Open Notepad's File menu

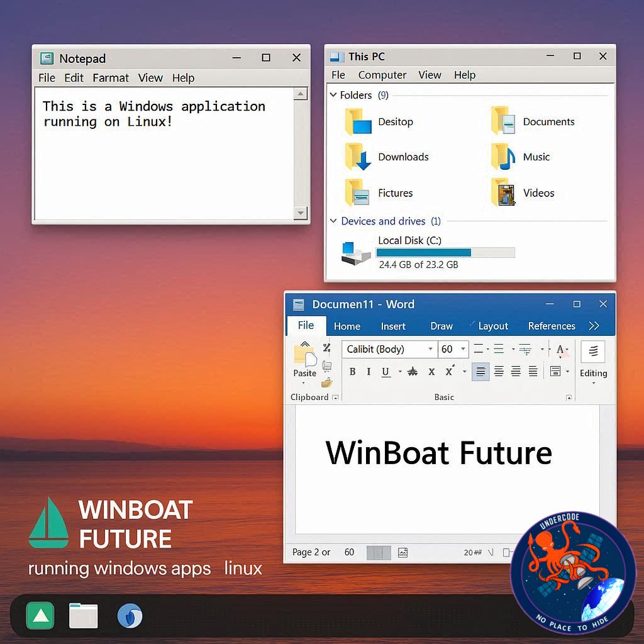click(x=47, y=77)
